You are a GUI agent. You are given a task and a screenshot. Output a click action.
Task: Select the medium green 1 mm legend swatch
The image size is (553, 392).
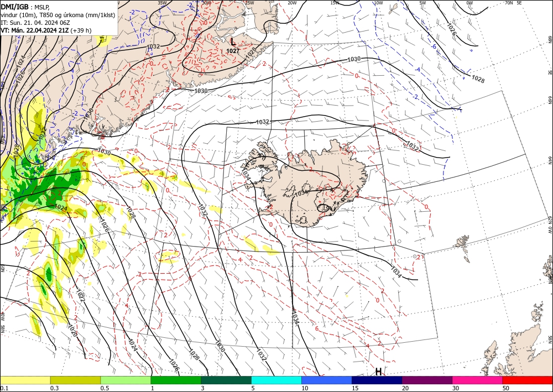coord(176,380)
